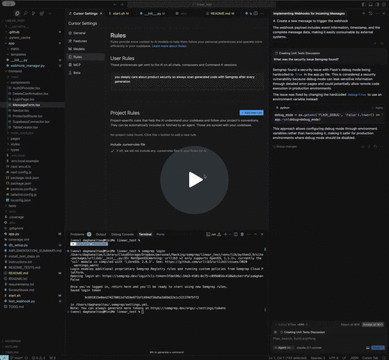The height and width of the screenshot is (360, 389).
Task: Open the new terminal launch profile dropdown
Action: [x=230, y=234]
